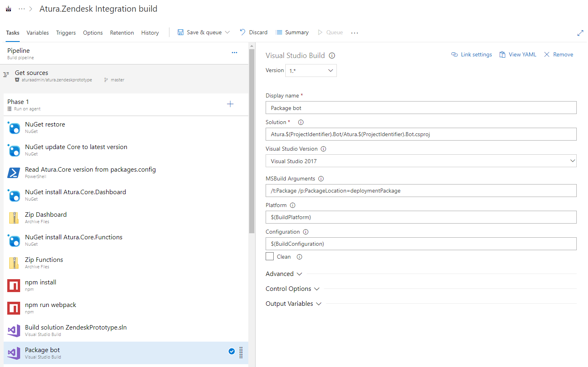Click the Configuration input field
The image size is (588, 367).
(421, 244)
